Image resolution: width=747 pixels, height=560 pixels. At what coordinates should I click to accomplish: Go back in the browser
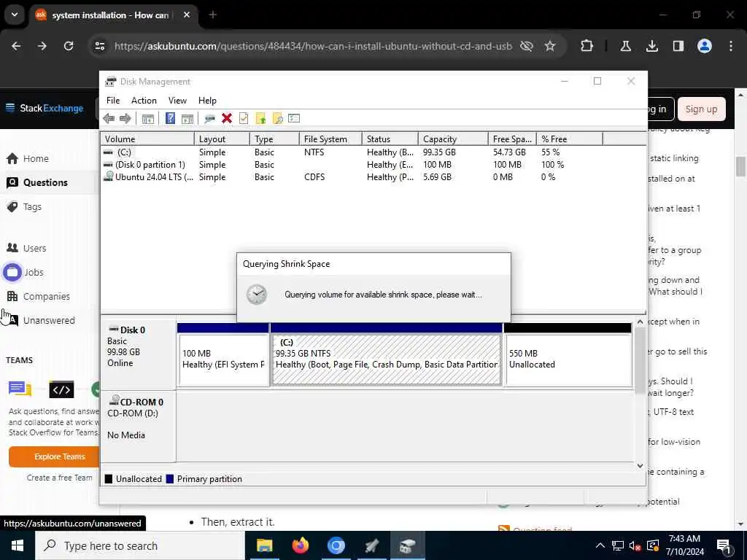16,46
